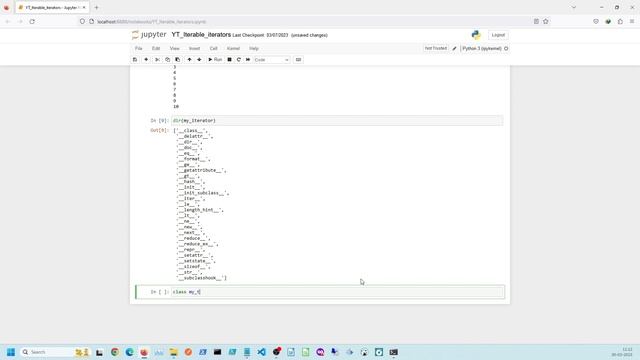Viewport: 640px width, 360px height.
Task: Copy selected cells using the toolbar icon
Action: [167, 60]
